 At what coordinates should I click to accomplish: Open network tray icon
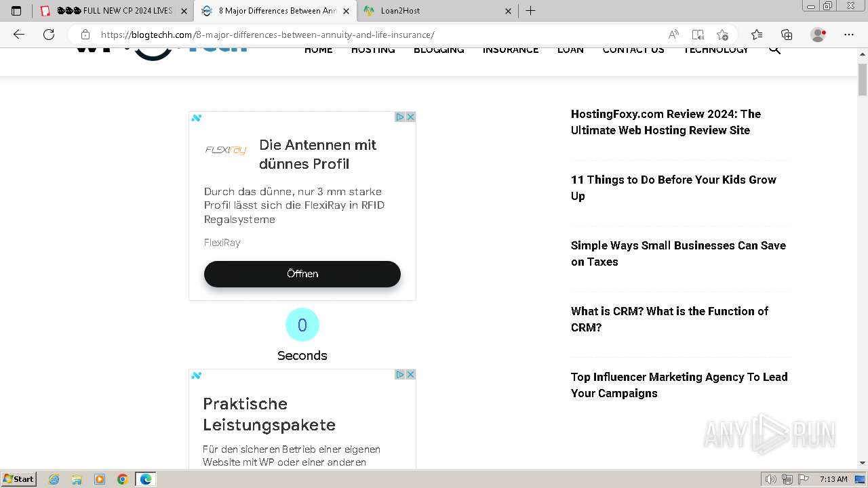(787, 479)
